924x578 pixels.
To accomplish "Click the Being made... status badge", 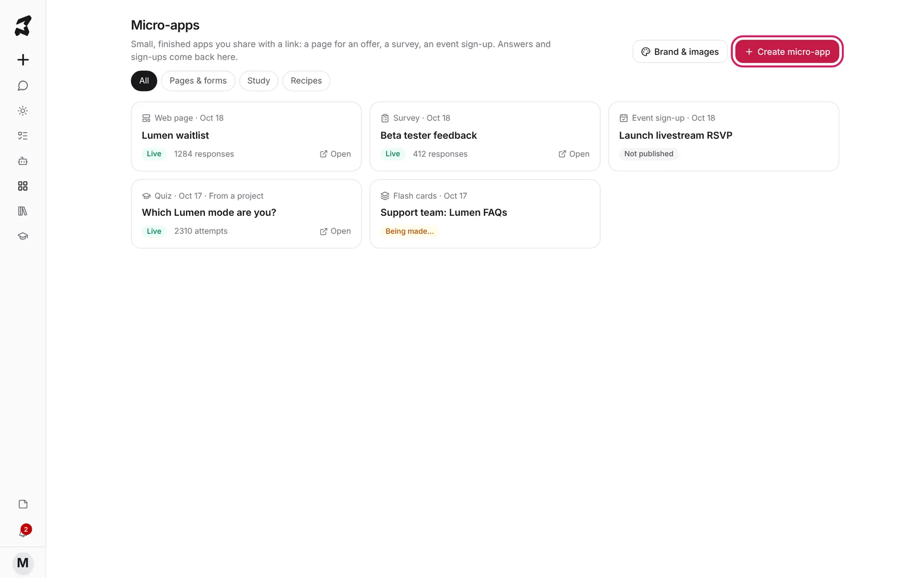I will (410, 231).
